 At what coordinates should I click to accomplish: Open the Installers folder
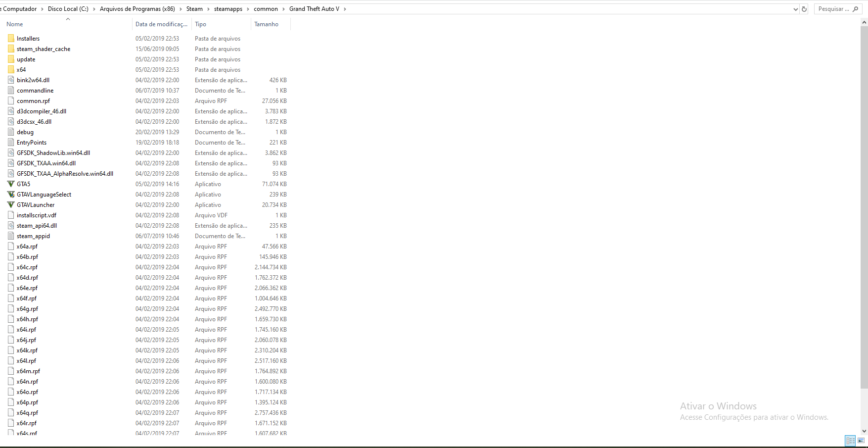(x=29, y=38)
